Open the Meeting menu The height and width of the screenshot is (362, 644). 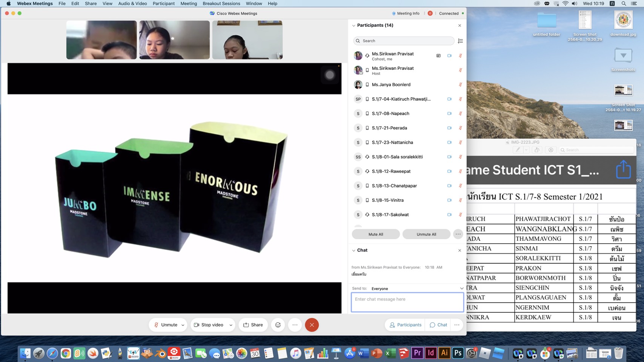pos(189,3)
